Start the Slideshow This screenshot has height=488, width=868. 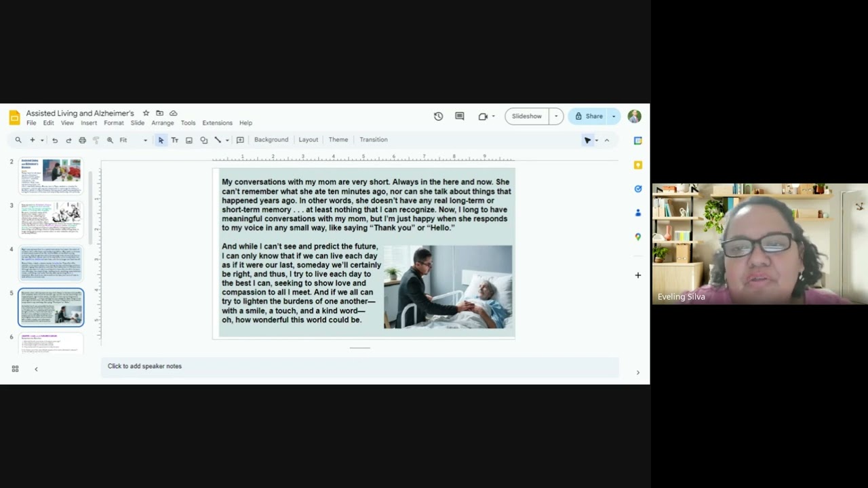(527, 117)
